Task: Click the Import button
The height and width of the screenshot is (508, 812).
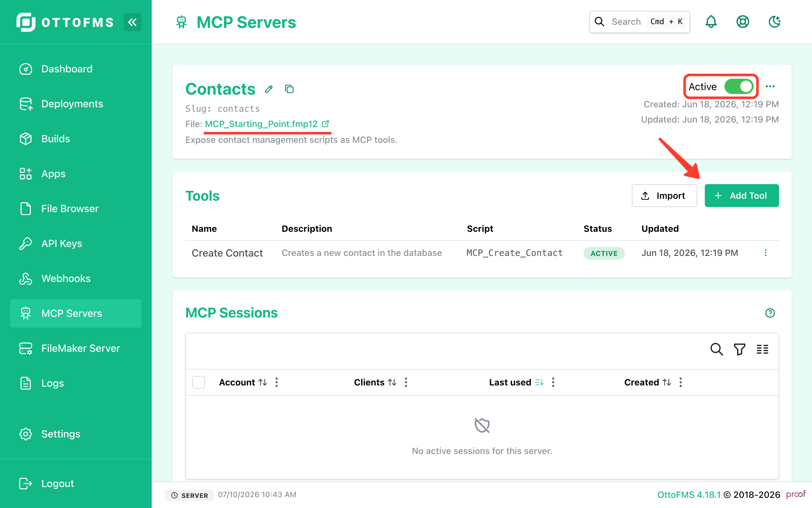Action: point(664,196)
